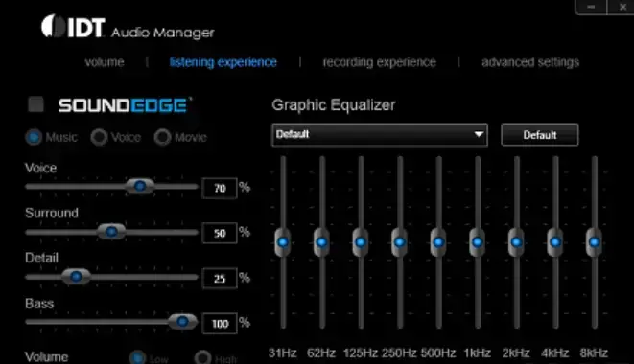Click the Bass percentage field showing 100
Image resolution: width=634 pixels, height=364 pixels.
pos(220,324)
